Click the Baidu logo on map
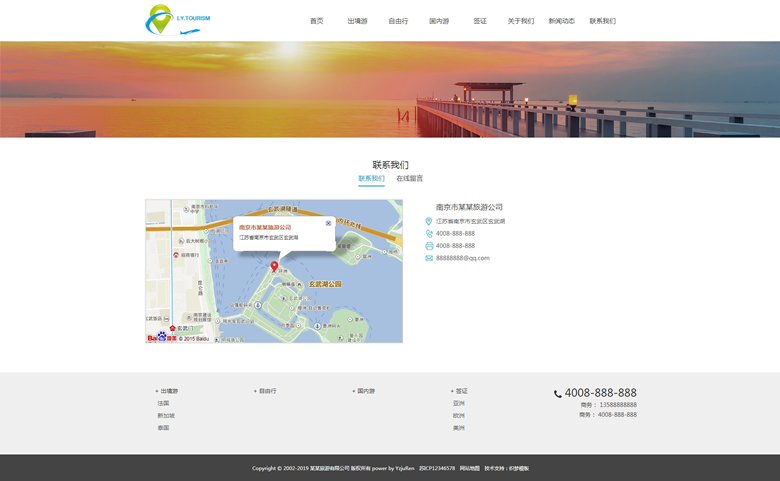 tap(161, 337)
